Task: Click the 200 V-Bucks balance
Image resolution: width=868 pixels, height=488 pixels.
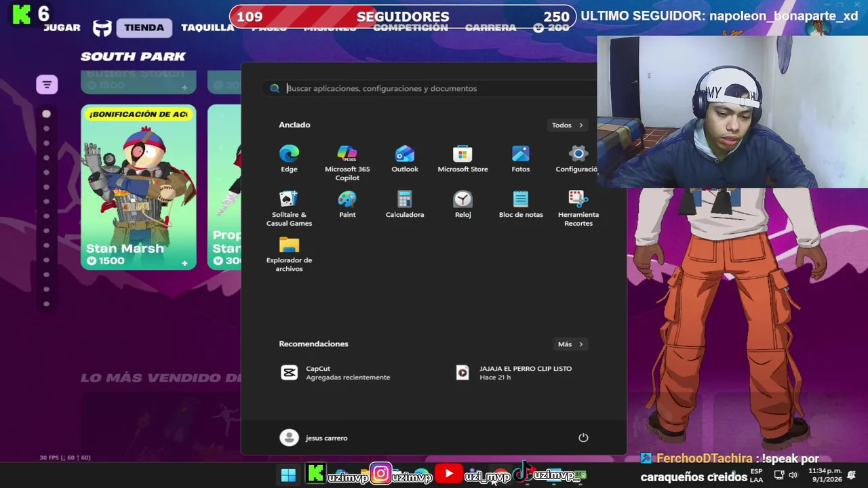Action: point(551,28)
